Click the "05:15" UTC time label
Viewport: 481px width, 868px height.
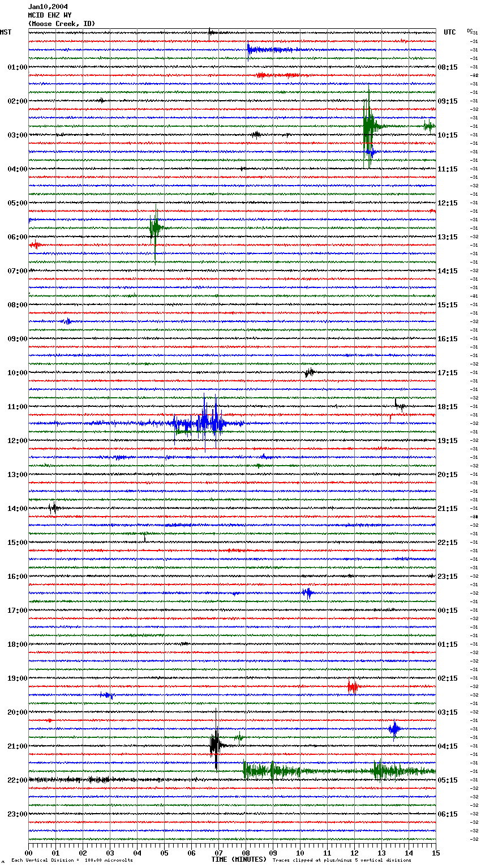[x=448, y=780]
